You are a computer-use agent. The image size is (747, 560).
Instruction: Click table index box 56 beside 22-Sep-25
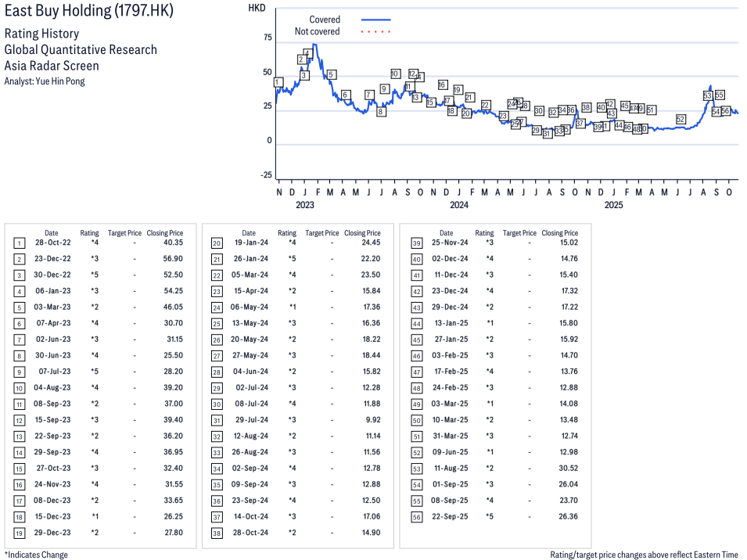[416, 517]
